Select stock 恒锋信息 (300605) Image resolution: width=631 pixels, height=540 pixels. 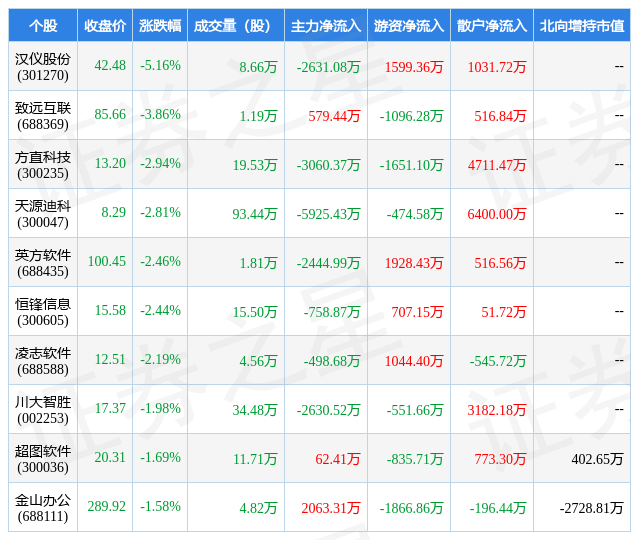pyautogui.click(x=43, y=312)
